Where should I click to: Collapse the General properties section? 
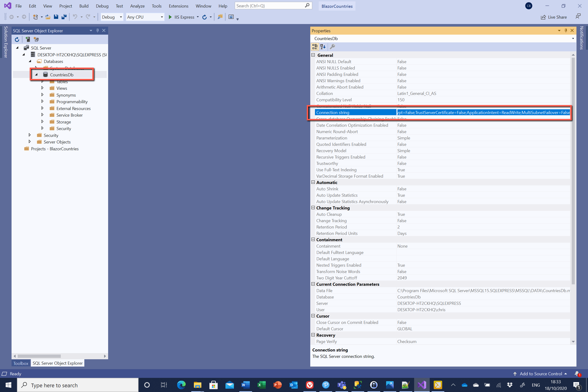point(313,55)
